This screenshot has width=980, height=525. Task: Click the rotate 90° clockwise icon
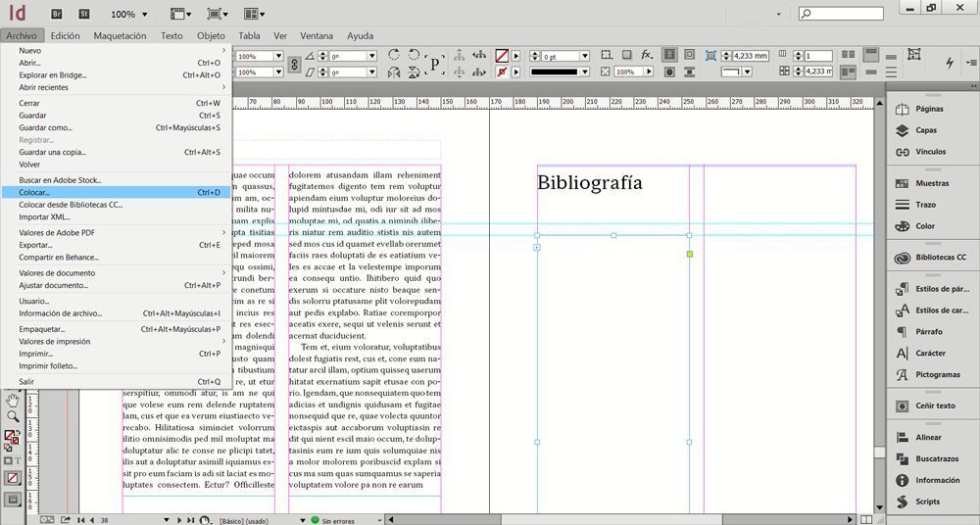point(394,55)
